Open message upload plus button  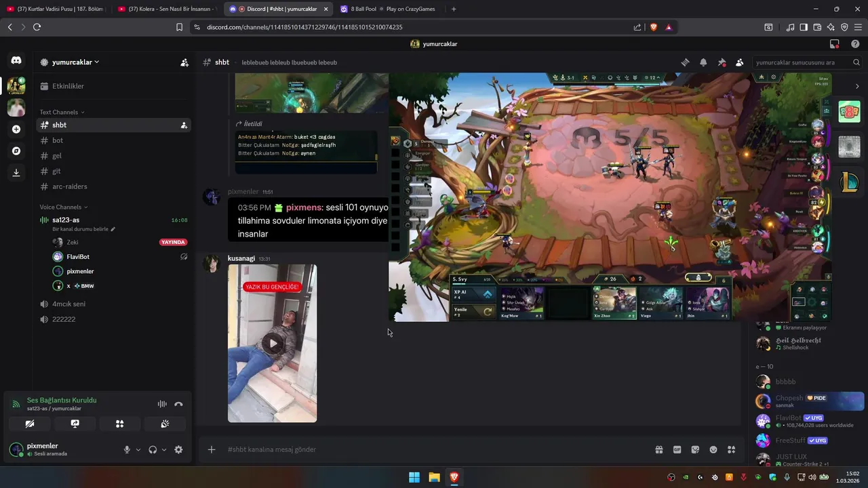point(212,449)
